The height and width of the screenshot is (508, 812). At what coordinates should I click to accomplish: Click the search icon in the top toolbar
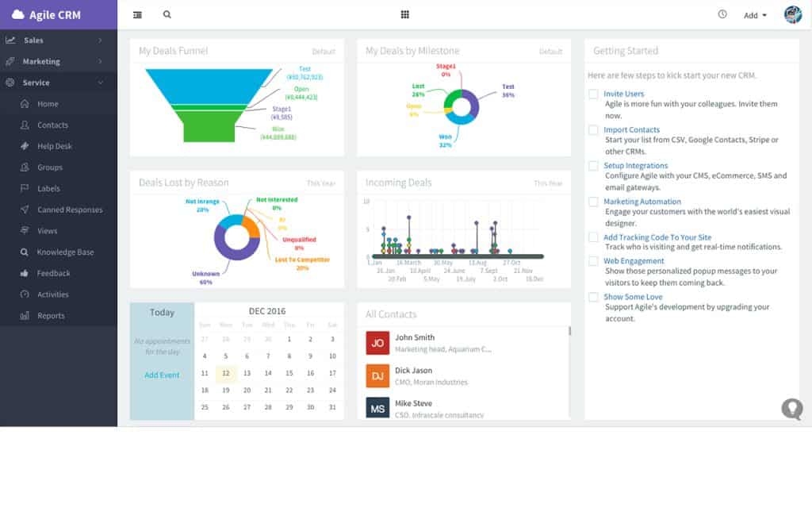tap(167, 14)
